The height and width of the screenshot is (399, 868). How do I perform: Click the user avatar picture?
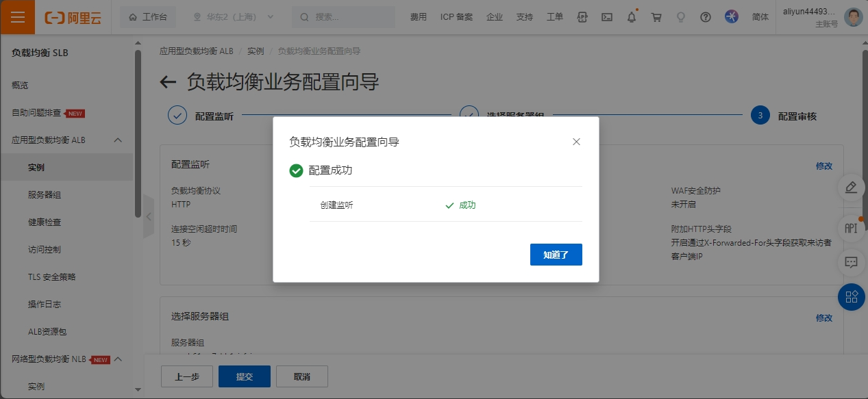click(x=853, y=17)
